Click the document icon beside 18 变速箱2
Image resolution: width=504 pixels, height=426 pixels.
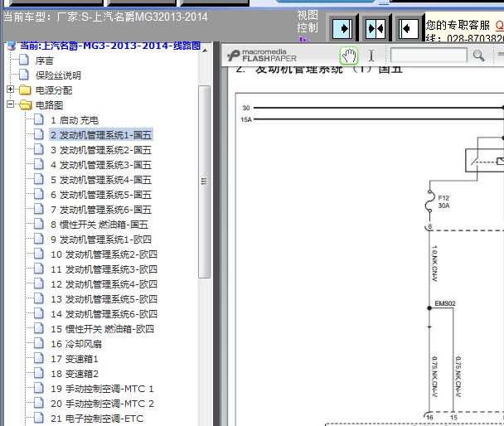coord(39,373)
